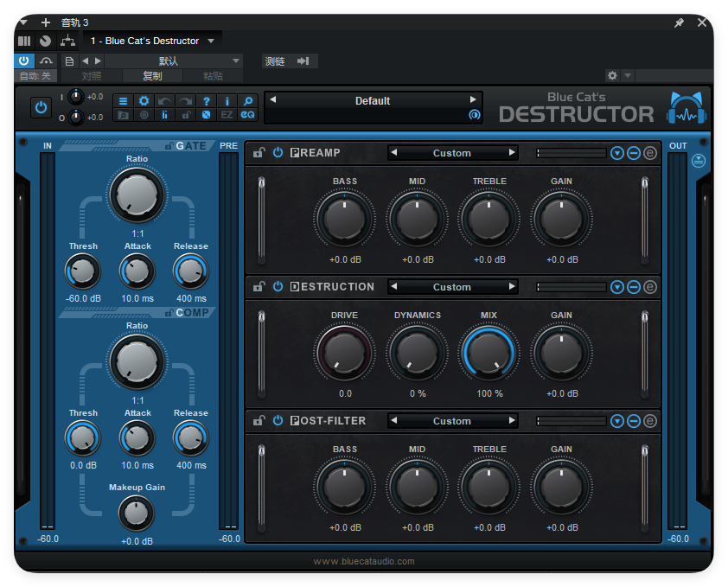Toggle the DESTRUCTION section lock icon

pyautogui.click(x=259, y=286)
